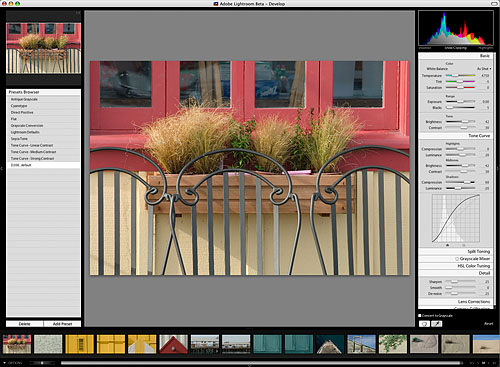This screenshot has height=367, width=500.
Task: Click the triangle marker below the tone curve
Action: tap(448, 245)
